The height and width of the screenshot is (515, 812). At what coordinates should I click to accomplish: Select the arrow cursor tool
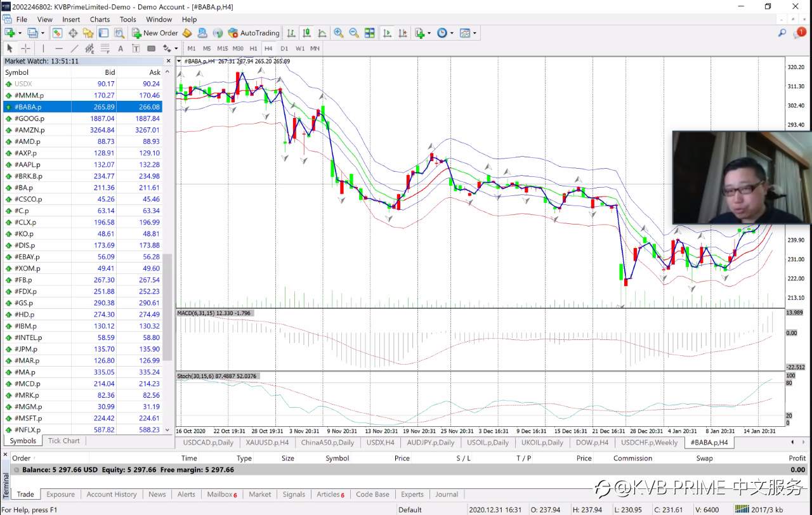coord(10,48)
